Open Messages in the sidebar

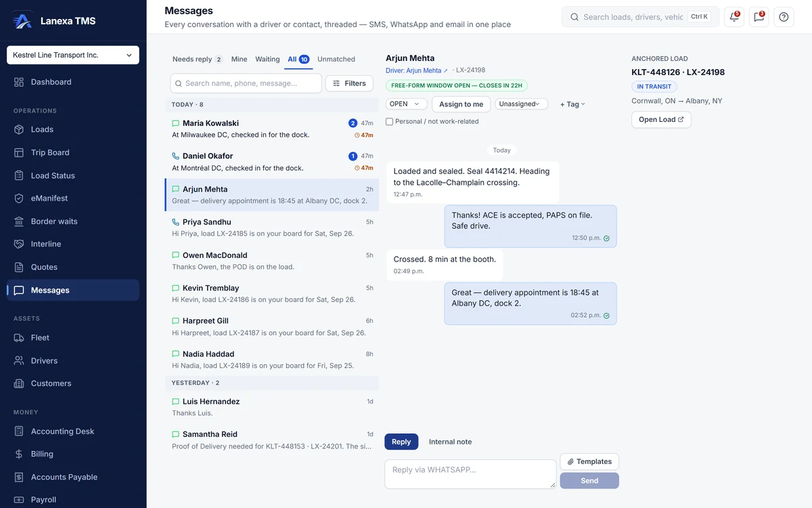pos(73,290)
